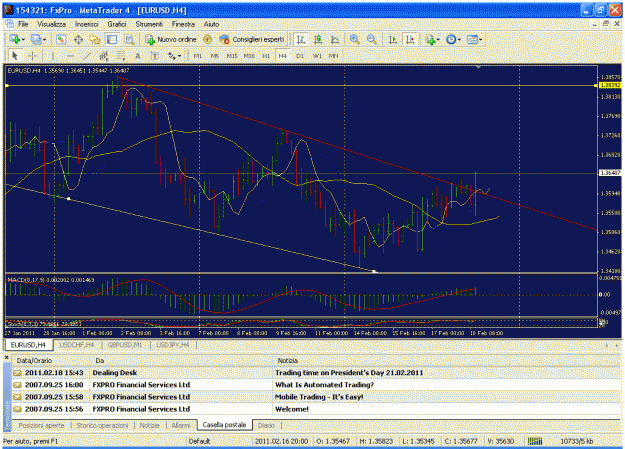Select the cursor arrow tool
This screenshot has height=449, width=625.
[x=15, y=56]
